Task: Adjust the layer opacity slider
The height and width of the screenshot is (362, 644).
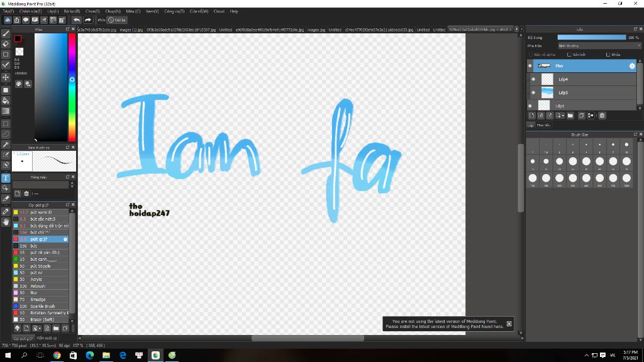Action: pyautogui.click(x=591, y=37)
